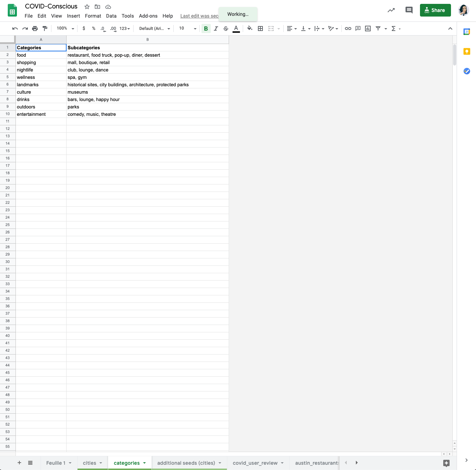
Task: Click the Undo icon
Action: (x=15, y=29)
